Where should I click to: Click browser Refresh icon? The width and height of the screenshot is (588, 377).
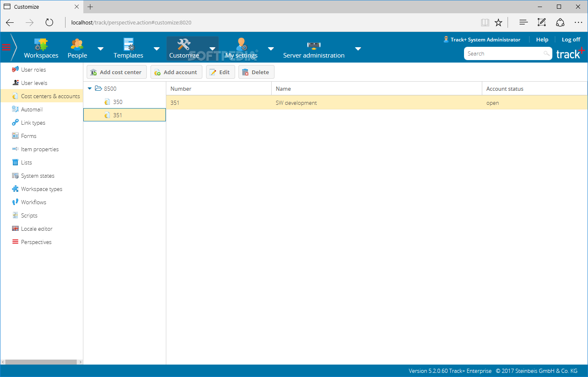(49, 22)
